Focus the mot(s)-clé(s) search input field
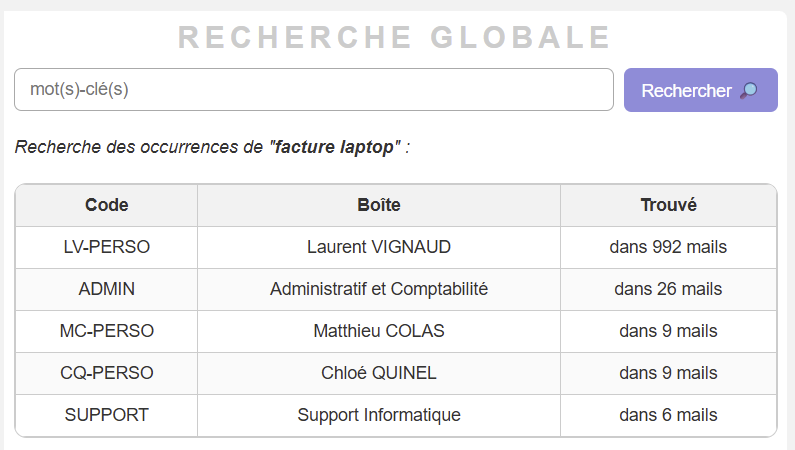The image size is (795, 450). (313, 90)
